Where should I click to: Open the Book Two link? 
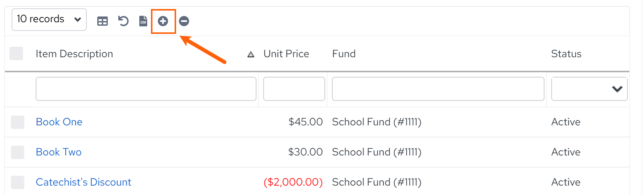click(x=59, y=152)
